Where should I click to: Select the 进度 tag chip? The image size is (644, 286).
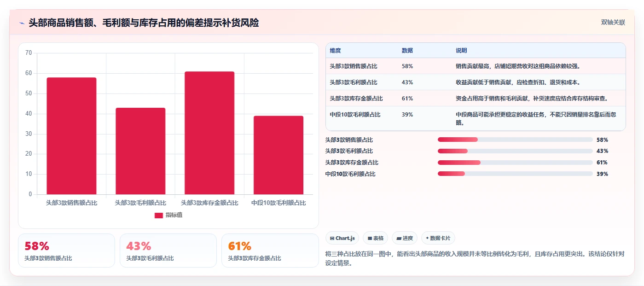(x=405, y=238)
